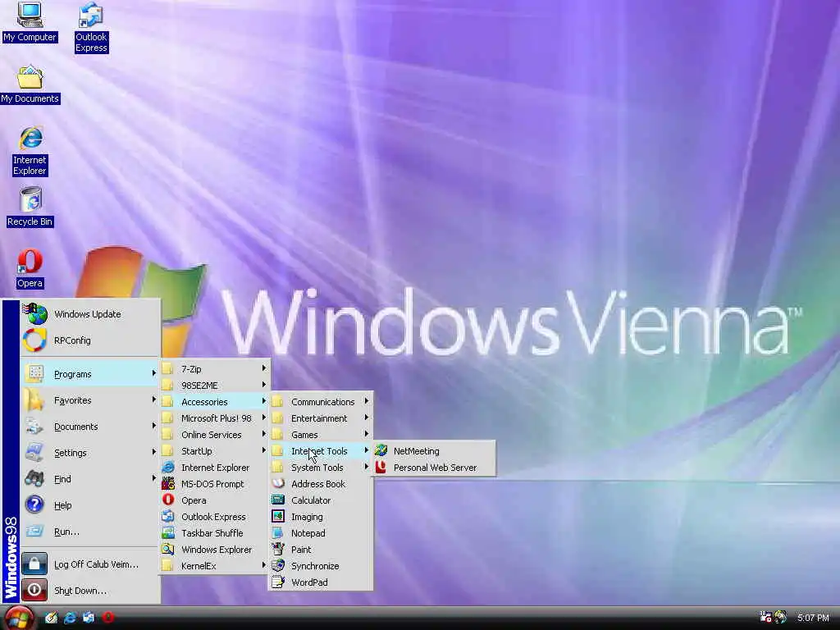Click the Recycle Bin desktop icon
Screen dimensions: 840x630
(x=30, y=208)
